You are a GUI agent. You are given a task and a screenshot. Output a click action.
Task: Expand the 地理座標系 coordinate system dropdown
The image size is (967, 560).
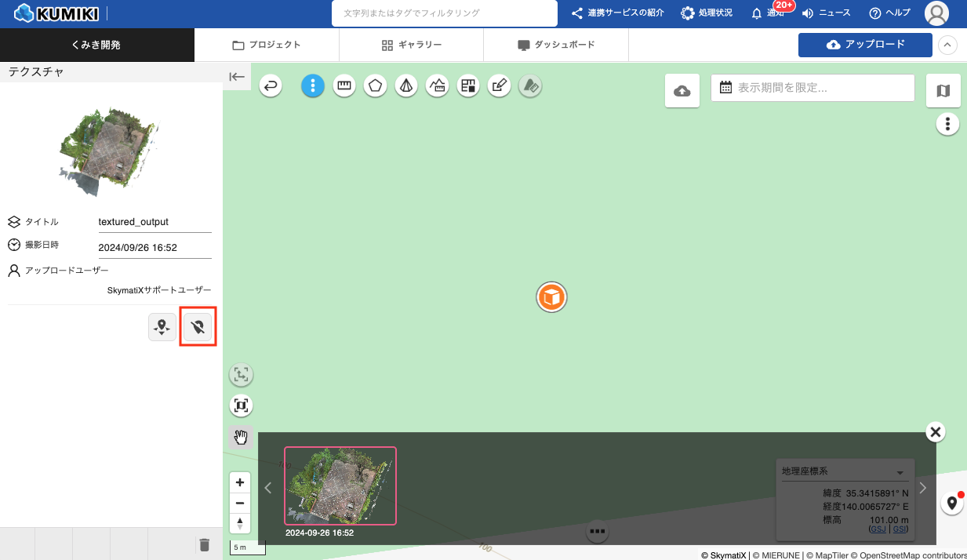(x=900, y=472)
